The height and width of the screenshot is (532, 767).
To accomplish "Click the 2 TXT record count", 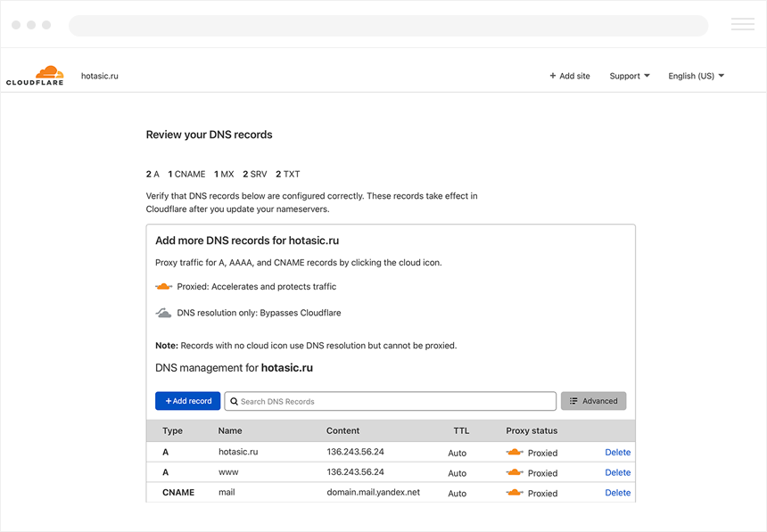I will coord(287,174).
